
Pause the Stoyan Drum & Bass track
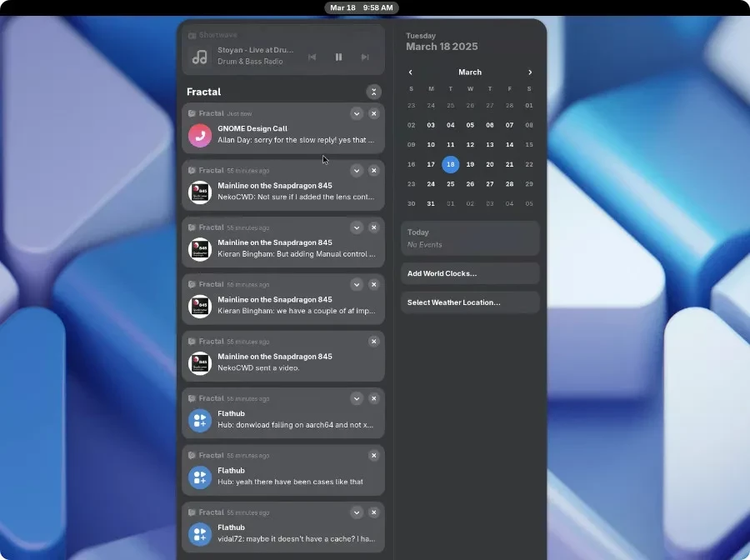338,57
